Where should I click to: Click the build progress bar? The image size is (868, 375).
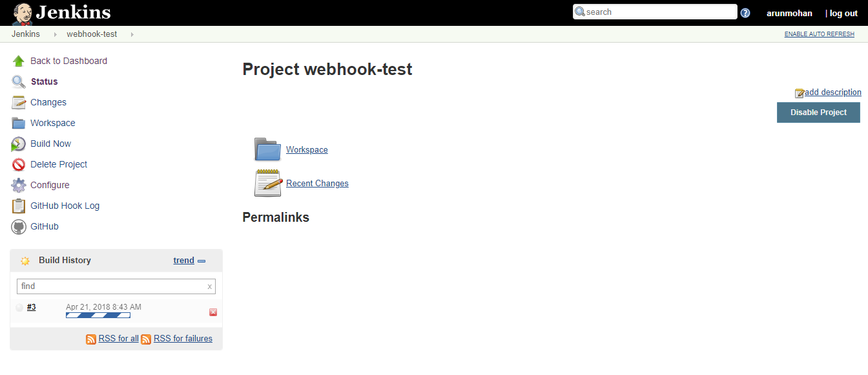(x=98, y=315)
